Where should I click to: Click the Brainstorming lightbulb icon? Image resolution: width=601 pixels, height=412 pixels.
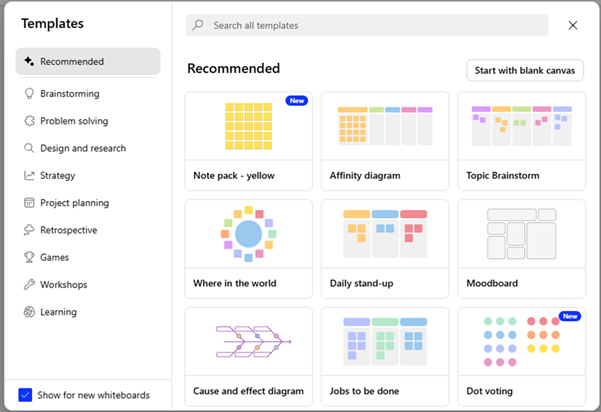30,94
